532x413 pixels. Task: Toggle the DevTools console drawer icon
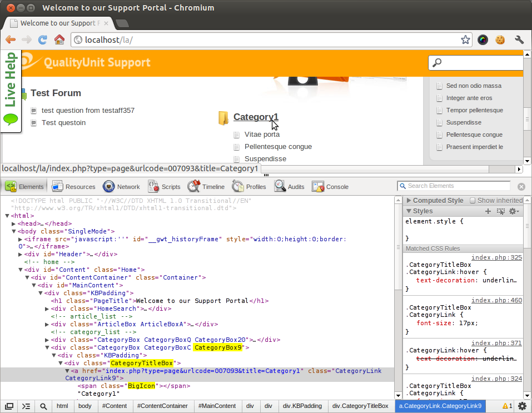click(x=26, y=406)
